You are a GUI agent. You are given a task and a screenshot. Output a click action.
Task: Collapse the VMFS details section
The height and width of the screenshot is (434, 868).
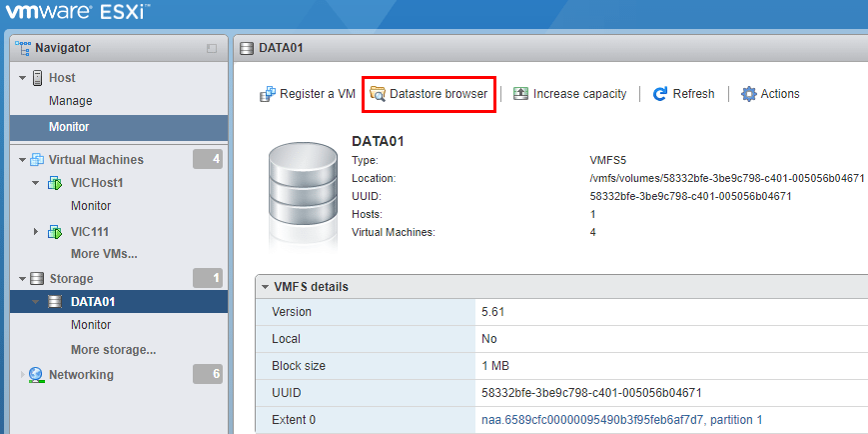pyautogui.click(x=265, y=287)
